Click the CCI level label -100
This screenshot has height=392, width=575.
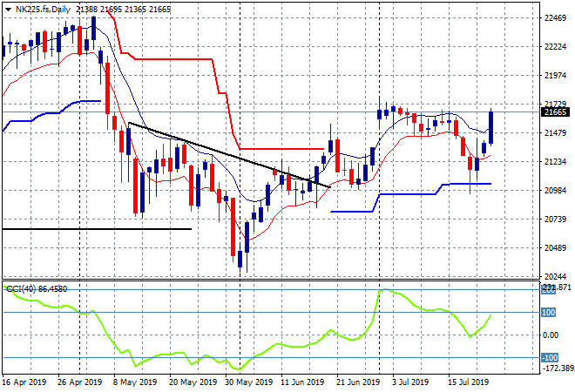coord(550,357)
